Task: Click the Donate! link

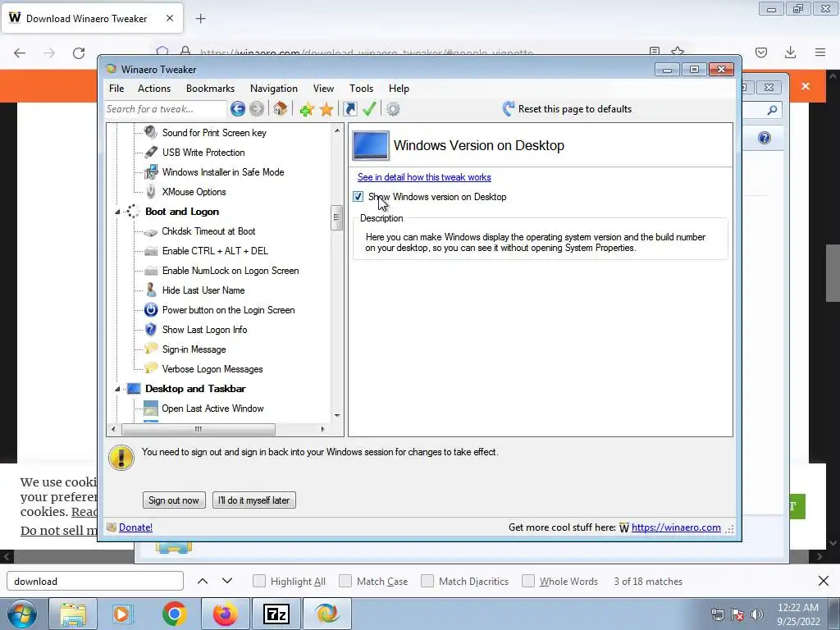Action: [135, 527]
